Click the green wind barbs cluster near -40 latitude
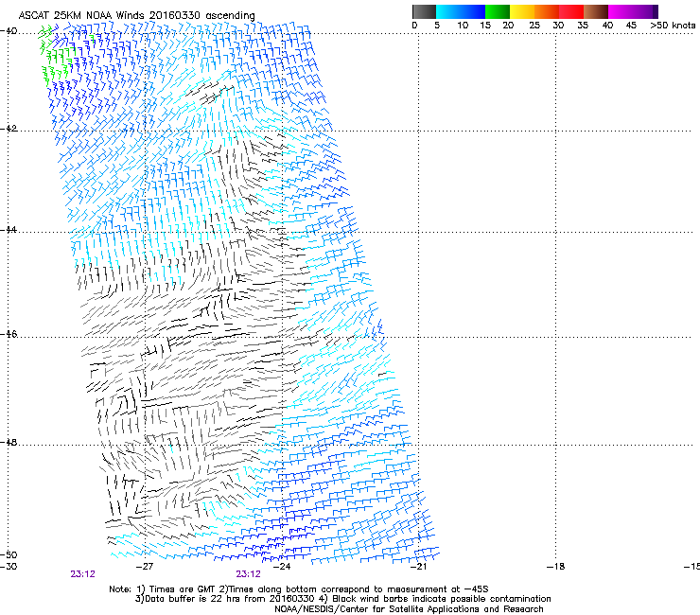The width and height of the screenshot is (700, 615). point(56,56)
